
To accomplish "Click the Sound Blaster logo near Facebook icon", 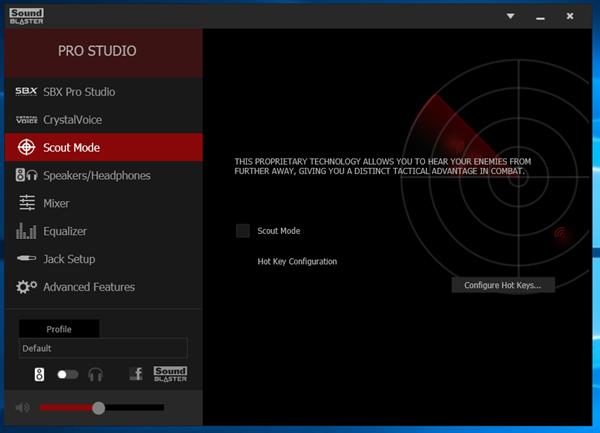I will (170, 374).
